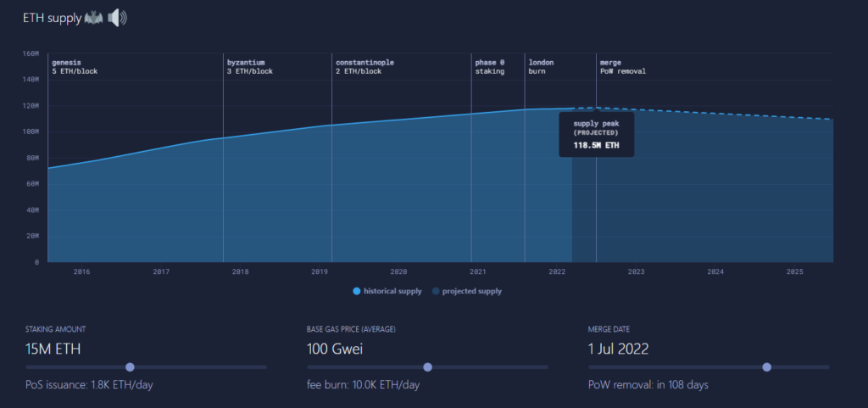
Task: Select the merge PoW removal marker
Action: (622, 67)
